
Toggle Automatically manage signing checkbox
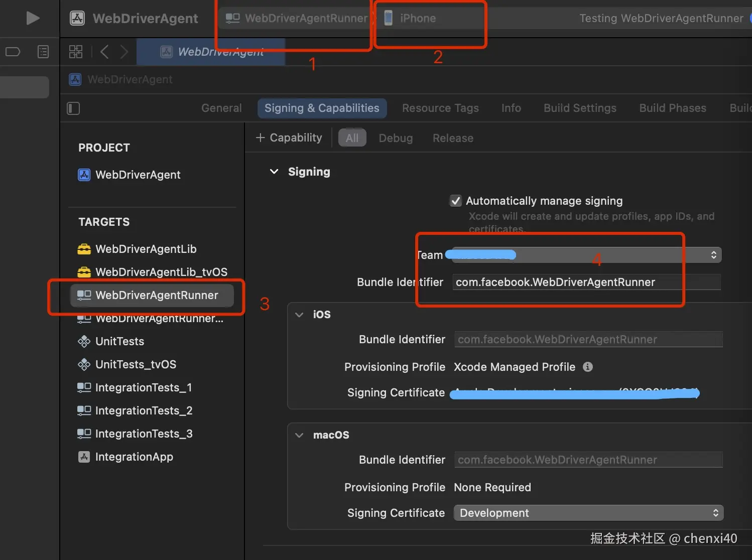point(455,201)
